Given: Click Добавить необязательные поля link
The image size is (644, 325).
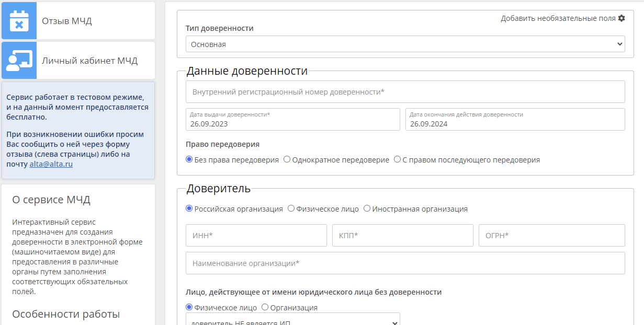Looking at the screenshot, I should pos(558,18).
